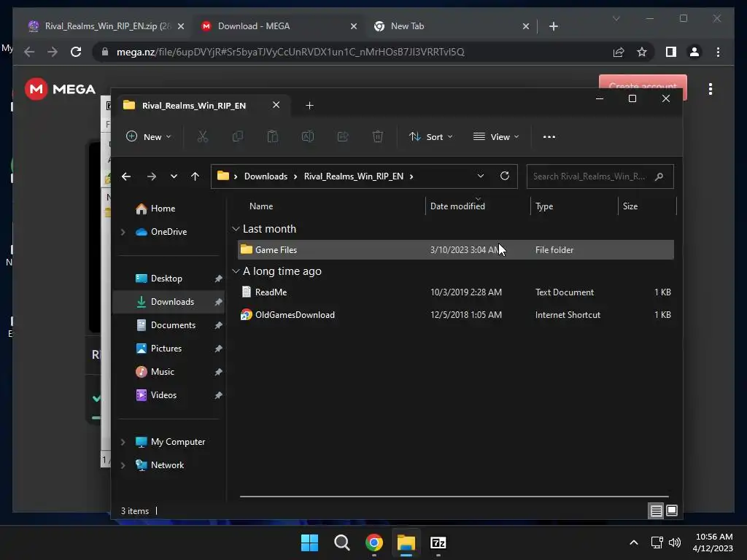The image size is (747, 560).
Task: Collapse the A long time ago group
Action: click(x=236, y=271)
